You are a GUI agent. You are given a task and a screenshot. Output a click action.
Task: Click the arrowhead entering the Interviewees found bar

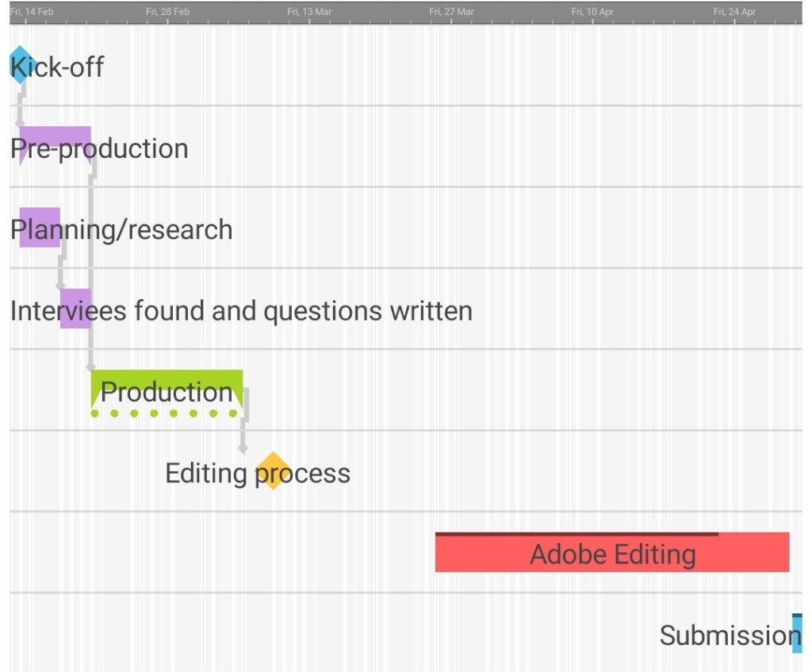pos(60,285)
